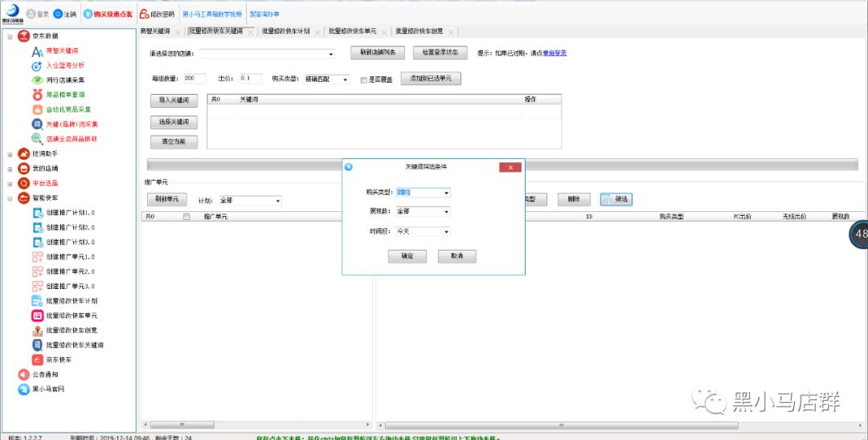Select 创建推广单元2.0 in the sidebar
Screen dimensions: 868x440
pyautogui.click(x=70, y=271)
